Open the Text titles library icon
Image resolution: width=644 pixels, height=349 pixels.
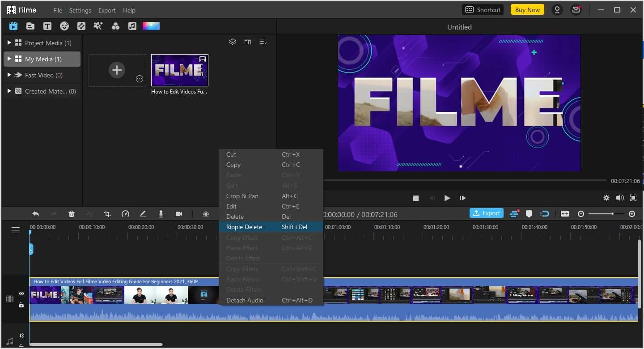point(47,26)
